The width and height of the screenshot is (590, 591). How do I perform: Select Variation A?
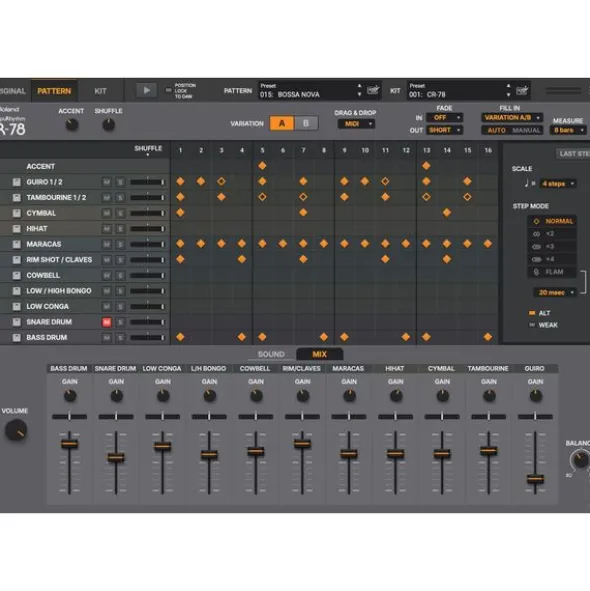(282, 123)
